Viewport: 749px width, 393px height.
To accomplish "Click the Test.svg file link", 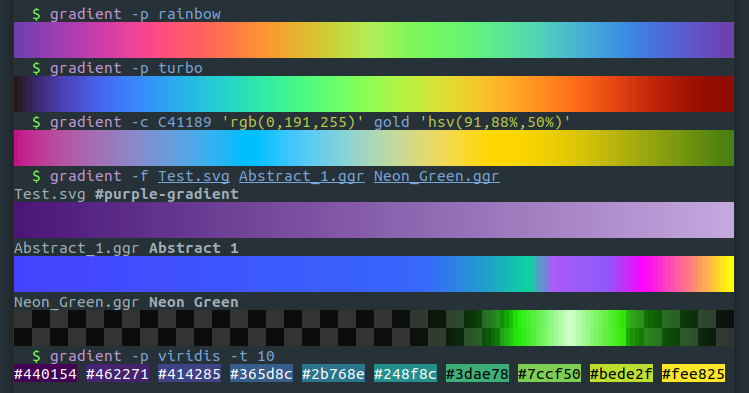I will [194, 176].
